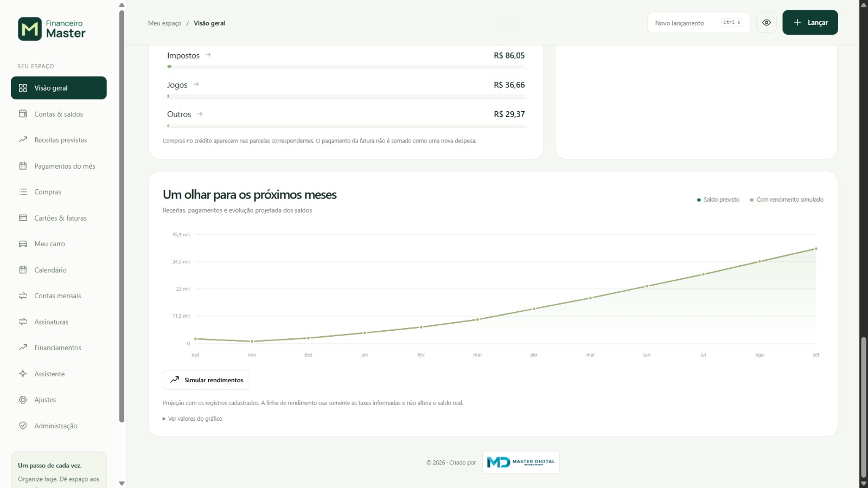
Task: Click the nov data point on chart
Action: click(252, 341)
